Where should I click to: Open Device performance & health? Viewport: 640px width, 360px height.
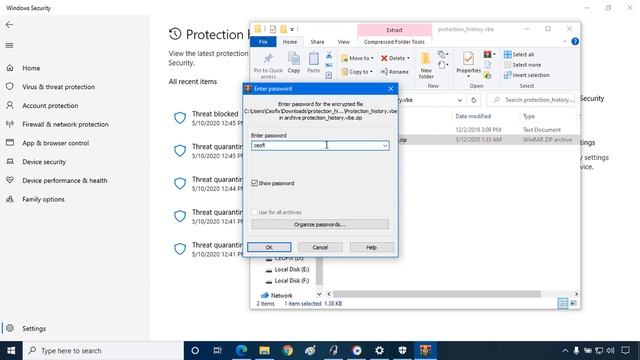[x=64, y=180]
